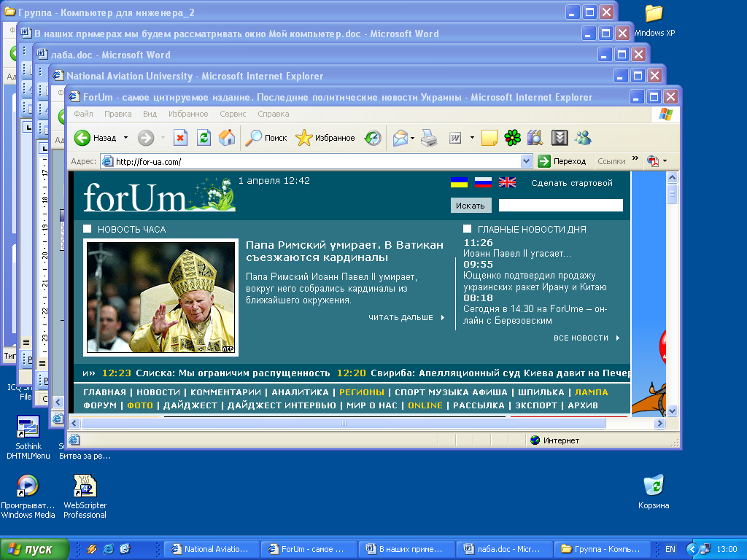Open the ДАЙДЖЕСТ ИНТЕРВЬЮ navigation link
The height and width of the screenshot is (560, 747).
click(282, 405)
